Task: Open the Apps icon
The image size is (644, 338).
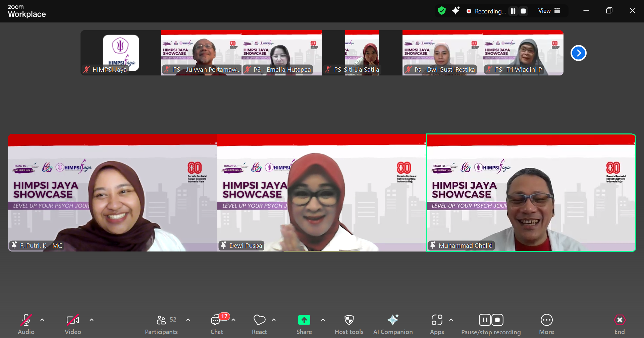Action: (x=437, y=320)
